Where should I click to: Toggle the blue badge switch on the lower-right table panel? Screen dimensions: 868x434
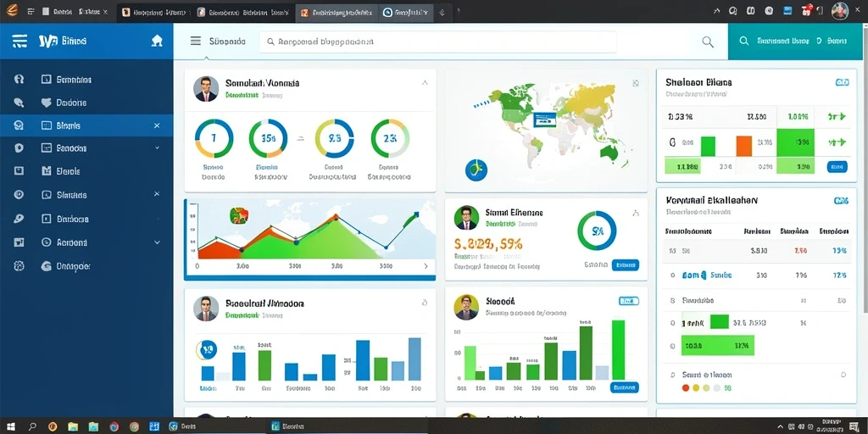[x=841, y=201]
